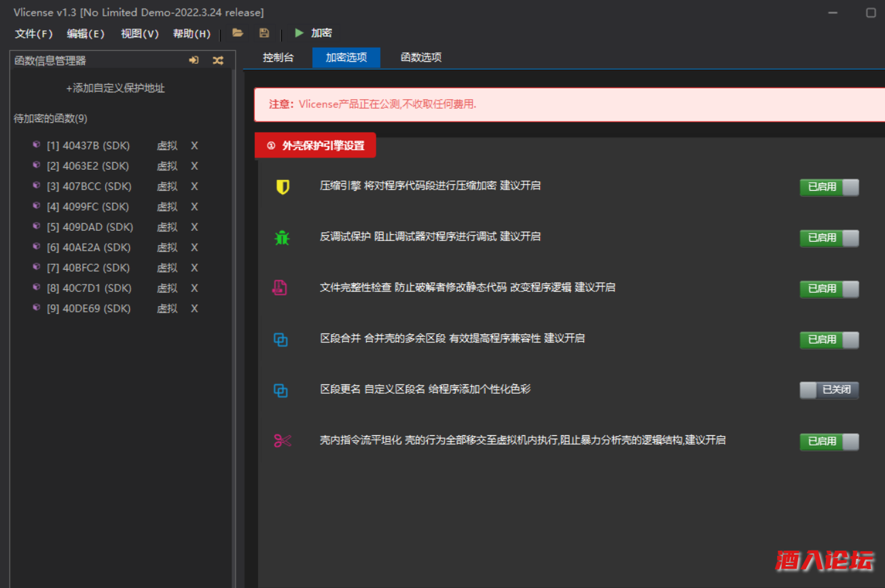The height and width of the screenshot is (588, 885).
Task: Click 虚拟 mode for function 40DE69
Action: coord(167,308)
